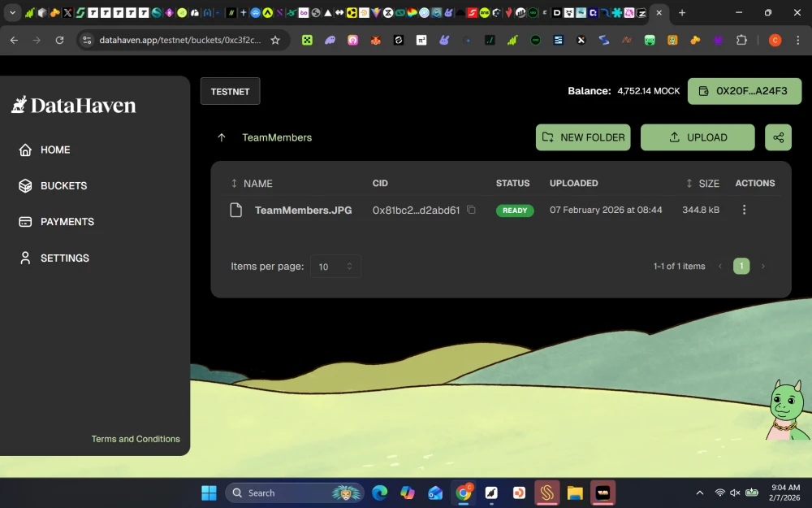
Task: Open the TESTNET network selector
Action: (230, 92)
